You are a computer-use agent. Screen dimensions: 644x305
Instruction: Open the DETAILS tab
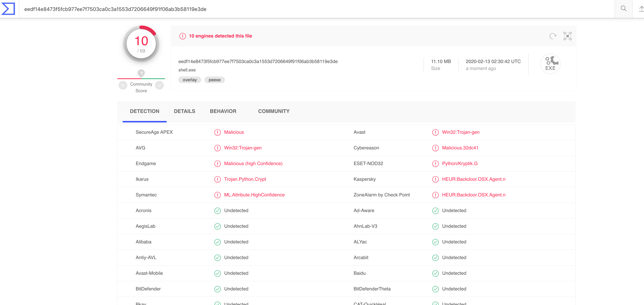[184, 111]
